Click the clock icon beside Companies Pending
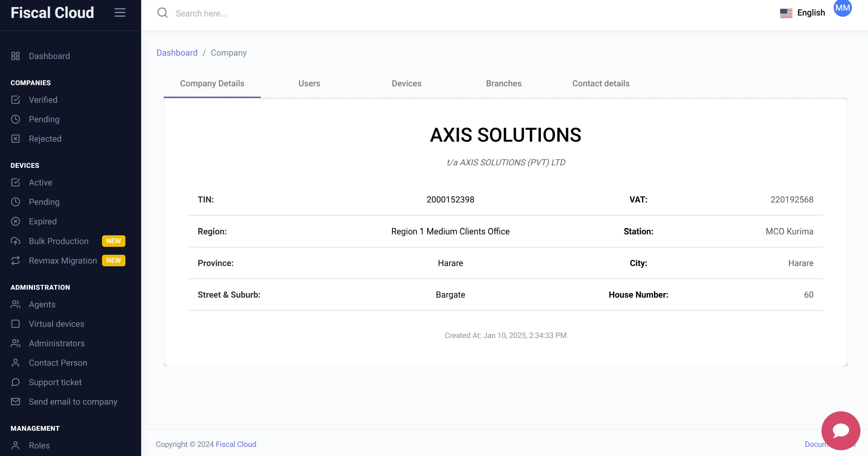 tap(15, 119)
